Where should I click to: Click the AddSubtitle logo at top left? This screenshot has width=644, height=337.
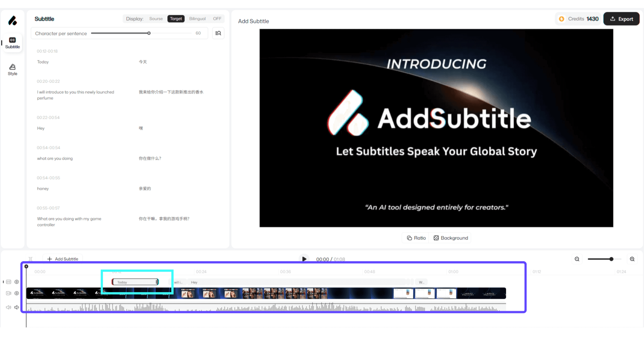pos(13,21)
